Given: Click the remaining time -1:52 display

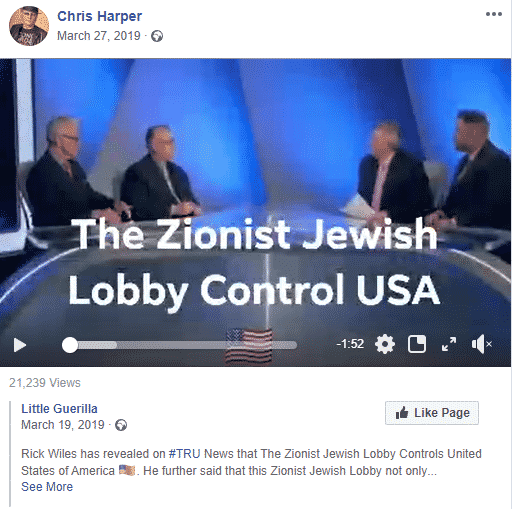Looking at the screenshot, I should [350, 344].
